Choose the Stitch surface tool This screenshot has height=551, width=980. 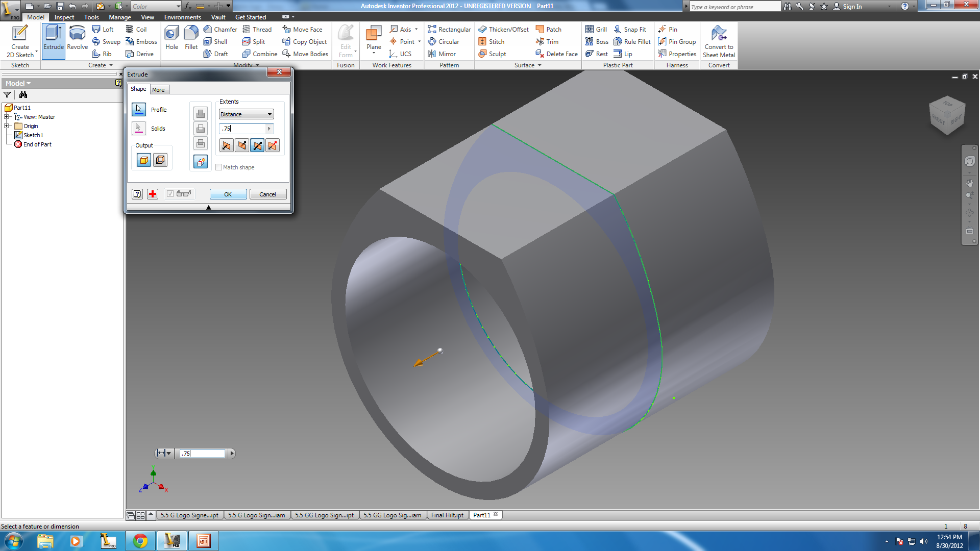click(x=491, y=41)
